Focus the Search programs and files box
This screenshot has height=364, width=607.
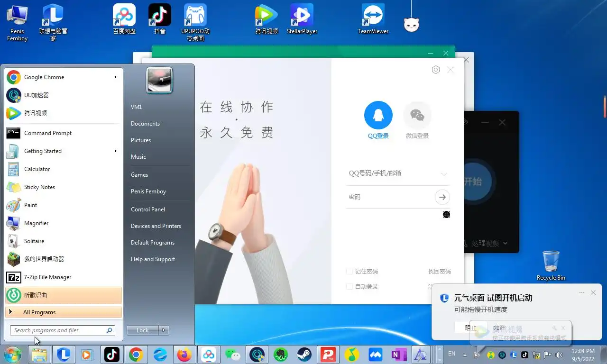point(62,330)
